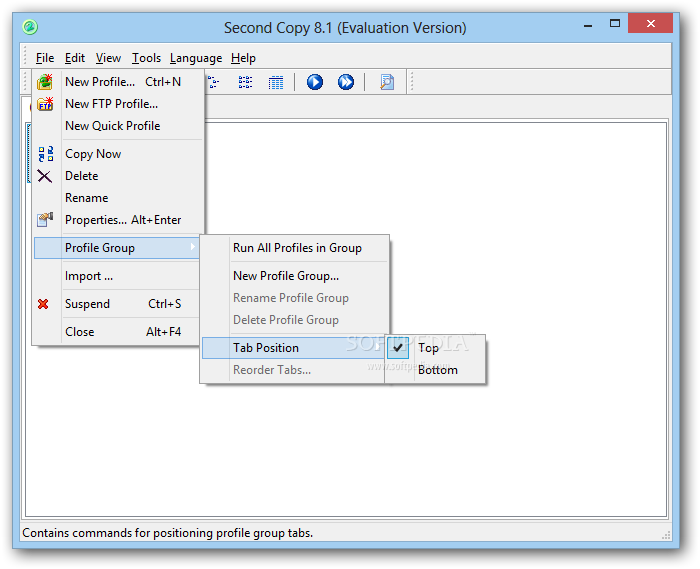Viewport: 700px width, 569px height.
Task: Click Delete in the File menu
Action: (x=118, y=176)
